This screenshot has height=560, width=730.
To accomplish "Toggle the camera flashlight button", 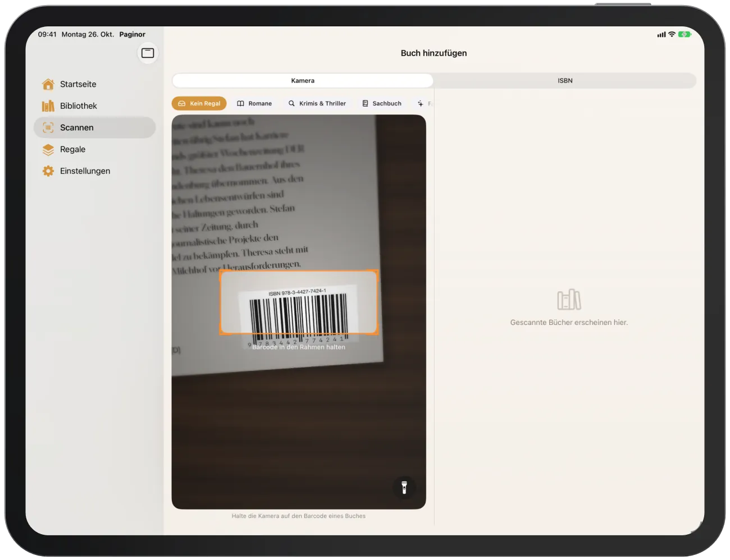I will tap(404, 487).
